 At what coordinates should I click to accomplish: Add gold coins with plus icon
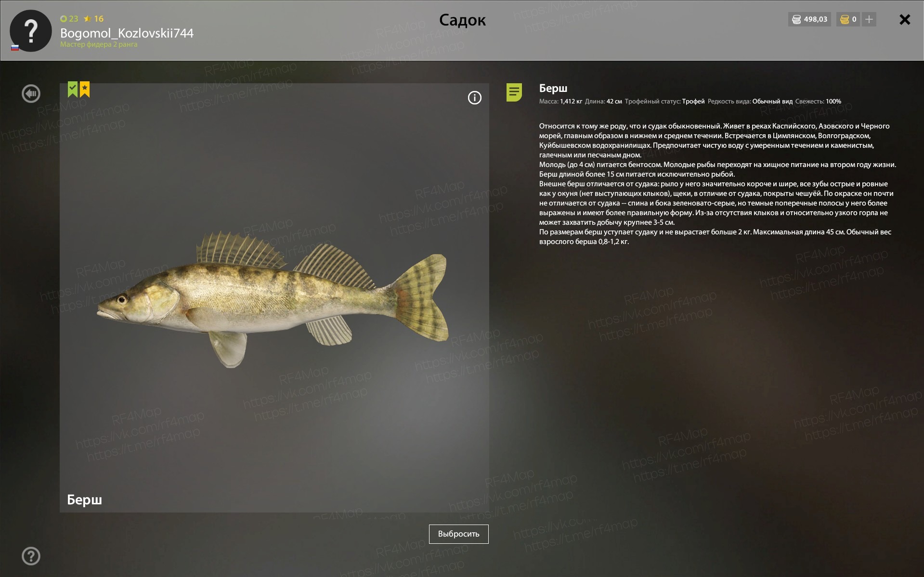tap(869, 19)
